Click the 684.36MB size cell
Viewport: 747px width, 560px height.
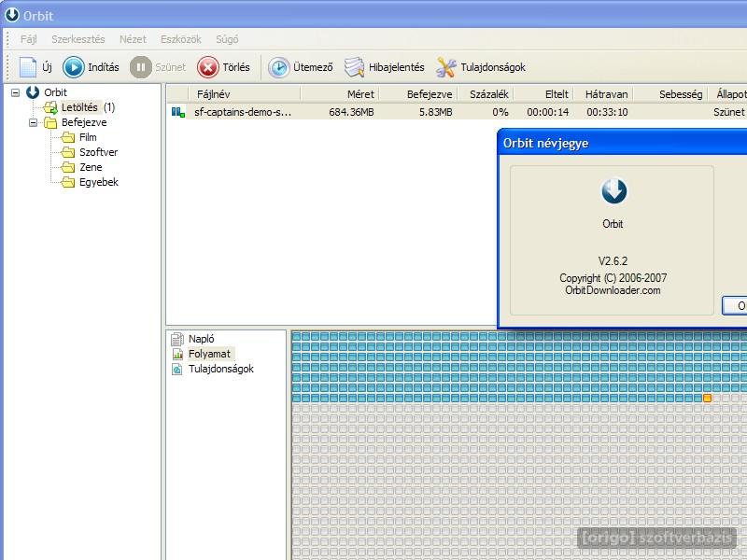tap(351, 112)
